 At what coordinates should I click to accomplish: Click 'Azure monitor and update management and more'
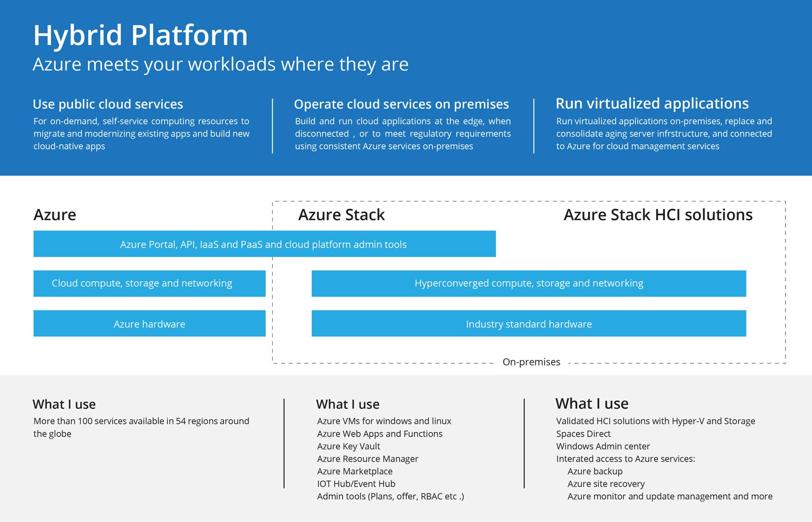click(x=670, y=496)
